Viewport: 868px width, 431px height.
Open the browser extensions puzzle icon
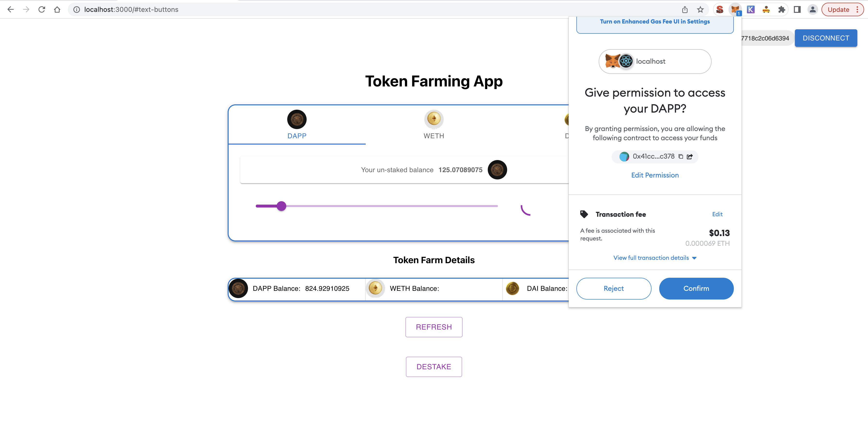[x=781, y=9]
